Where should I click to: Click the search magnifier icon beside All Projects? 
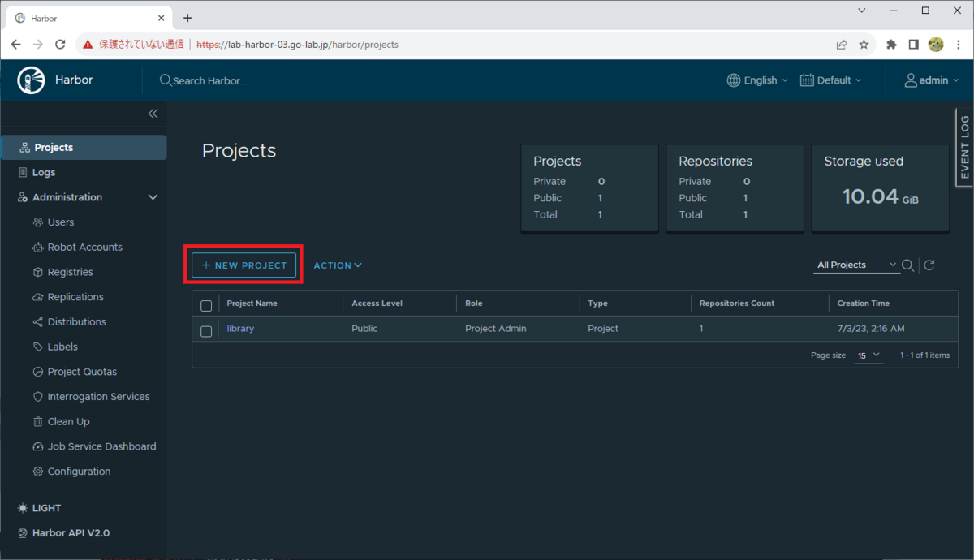tap(908, 265)
